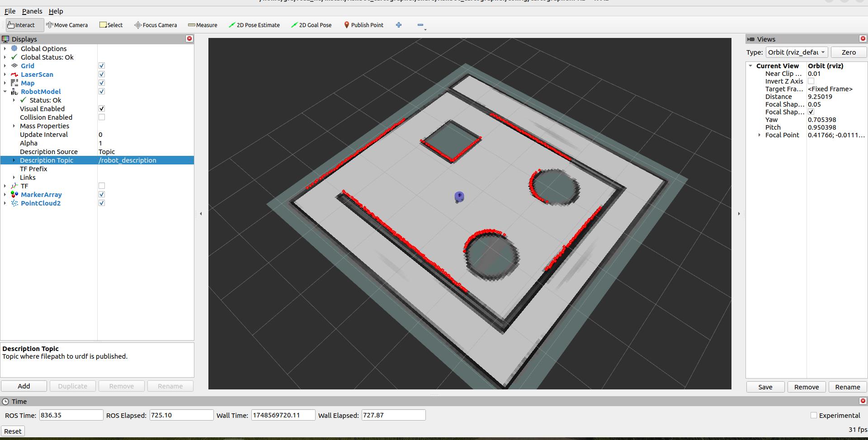Pick the Measure tool

click(203, 25)
